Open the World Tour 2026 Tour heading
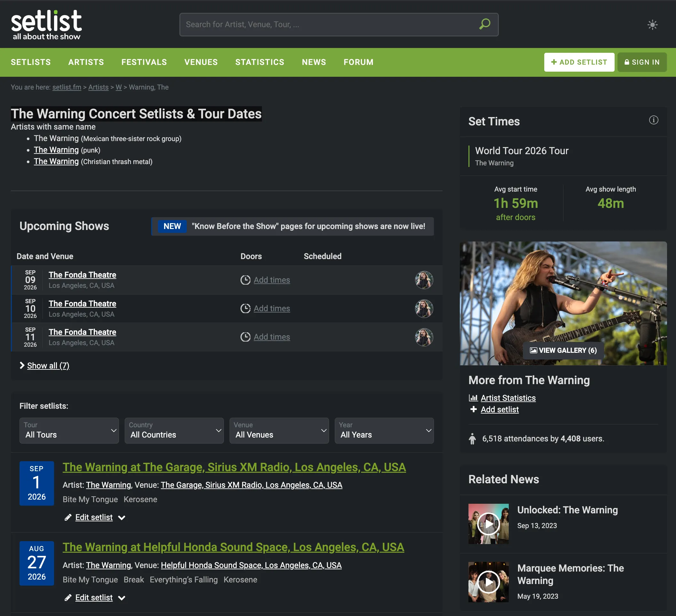The width and height of the screenshot is (676, 616). [x=522, y=151]
